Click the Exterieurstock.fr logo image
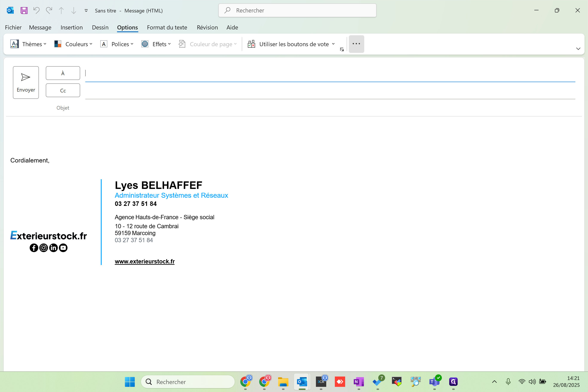Viewport: 588px width, 392px height. point(49,236)
